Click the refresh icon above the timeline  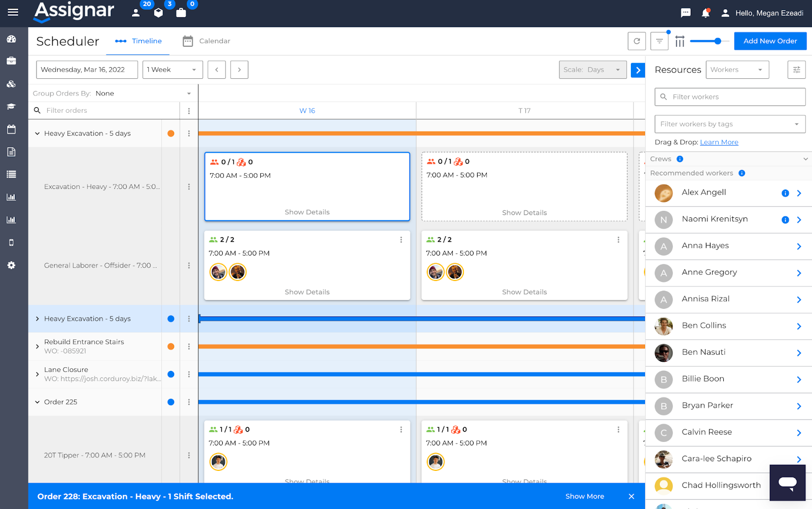(636, 41)
